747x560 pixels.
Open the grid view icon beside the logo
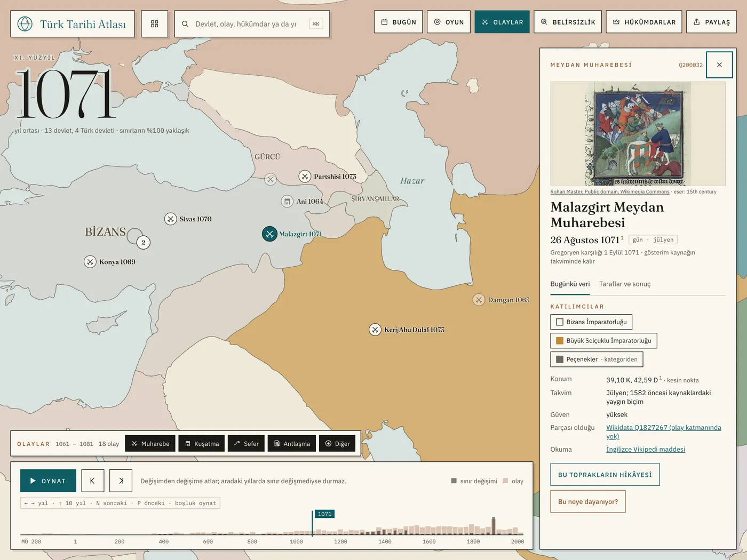click(155, 24)
